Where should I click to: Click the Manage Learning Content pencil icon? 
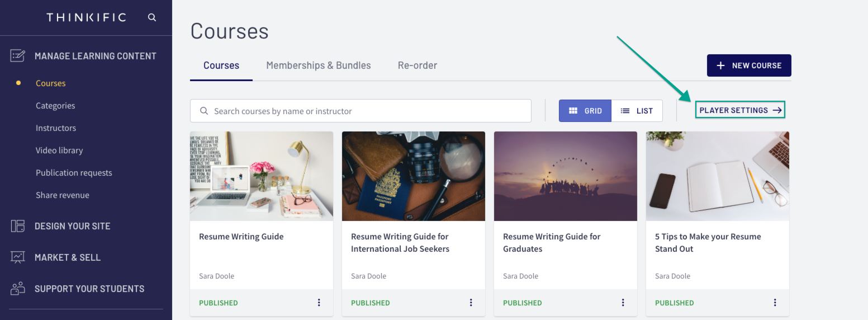(x=18, y=56)
